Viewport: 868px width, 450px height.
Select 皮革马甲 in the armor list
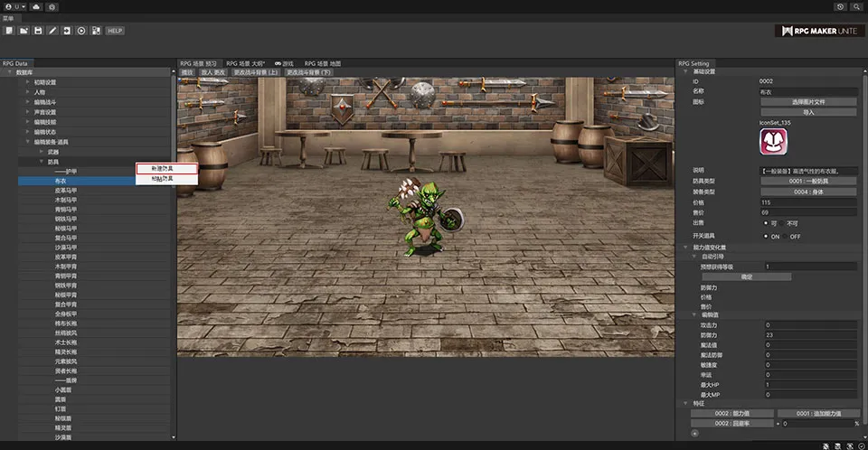[66, 191]
